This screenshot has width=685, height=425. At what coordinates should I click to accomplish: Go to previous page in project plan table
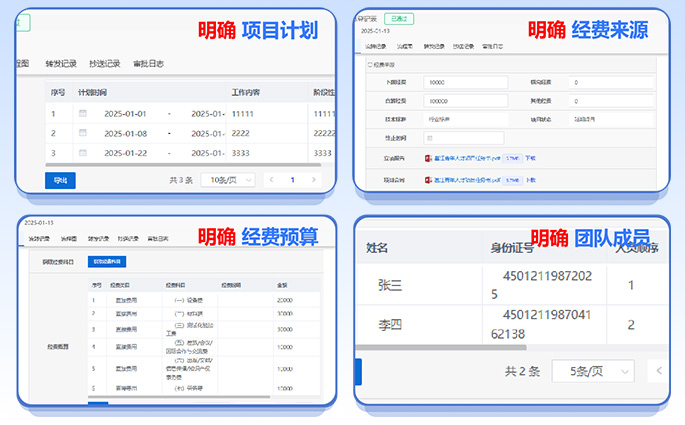pos(270,180)
